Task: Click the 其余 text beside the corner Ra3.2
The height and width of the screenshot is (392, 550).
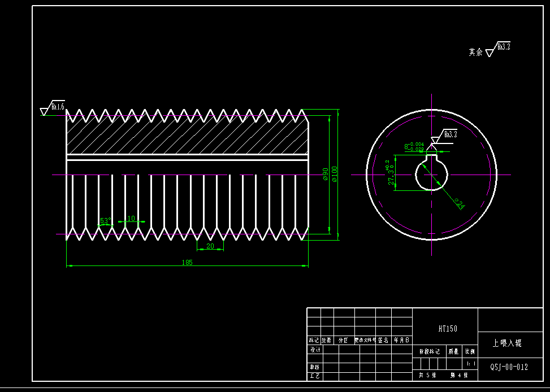Action: pyautogui.click(x=475, y=52)
